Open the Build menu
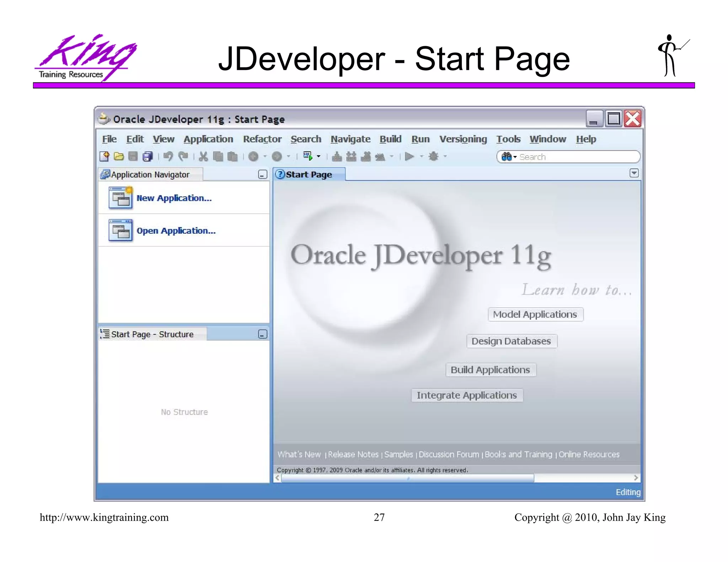Viewport: 728px width, 562px height. click(x=390, y=139)
